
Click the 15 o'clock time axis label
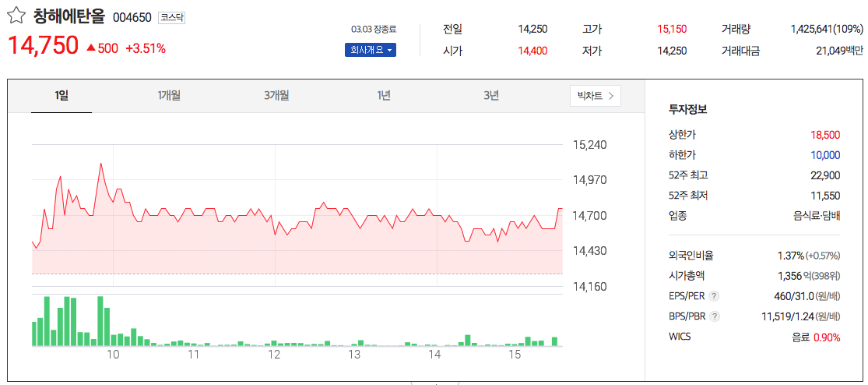point(515,355)
